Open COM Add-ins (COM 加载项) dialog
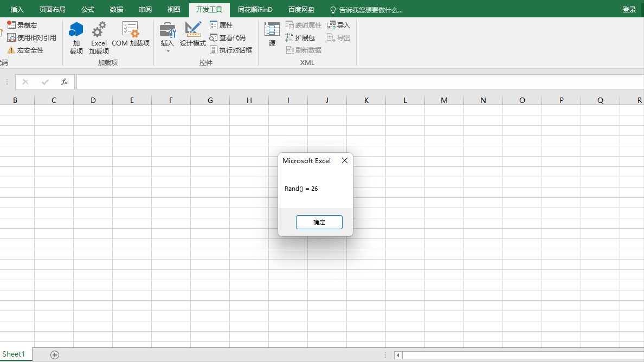Viewport: 644px width, 362px height. (x=131, y=35)
